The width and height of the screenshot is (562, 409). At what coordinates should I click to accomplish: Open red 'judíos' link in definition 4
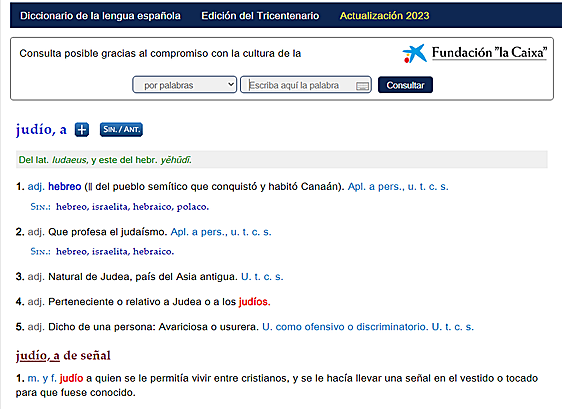[x=254, y=302]
